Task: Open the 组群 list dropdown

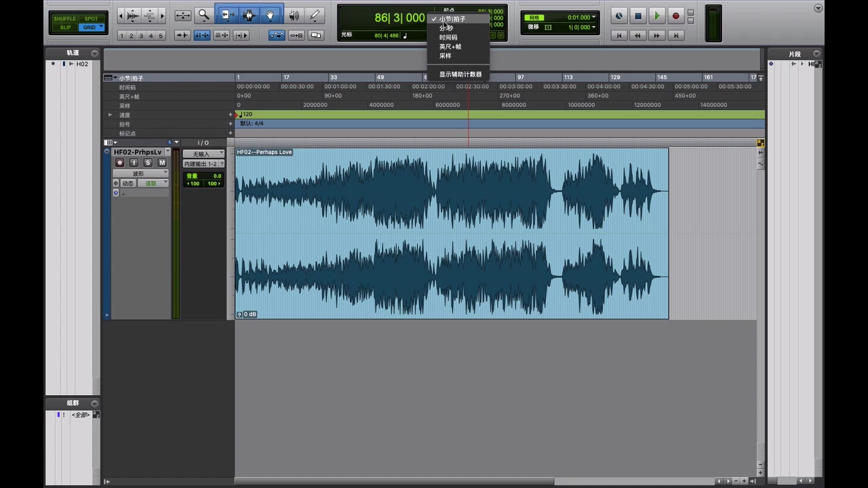Action: click(x=94, y=403)
